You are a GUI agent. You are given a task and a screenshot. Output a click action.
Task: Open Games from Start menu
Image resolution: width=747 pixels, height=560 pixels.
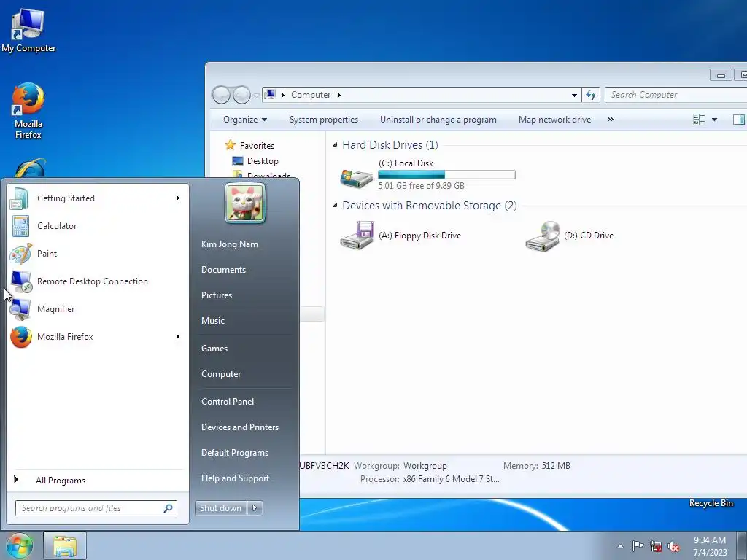(214, 349)
